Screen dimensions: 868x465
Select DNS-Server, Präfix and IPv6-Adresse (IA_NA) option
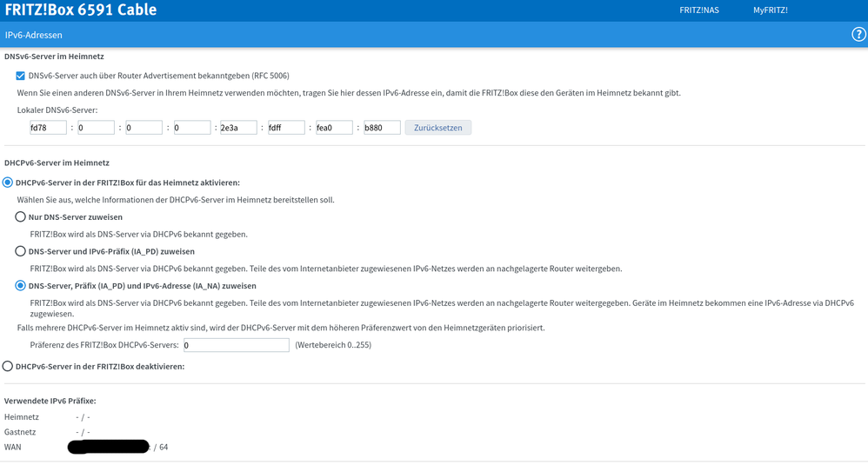click(21, 286)
